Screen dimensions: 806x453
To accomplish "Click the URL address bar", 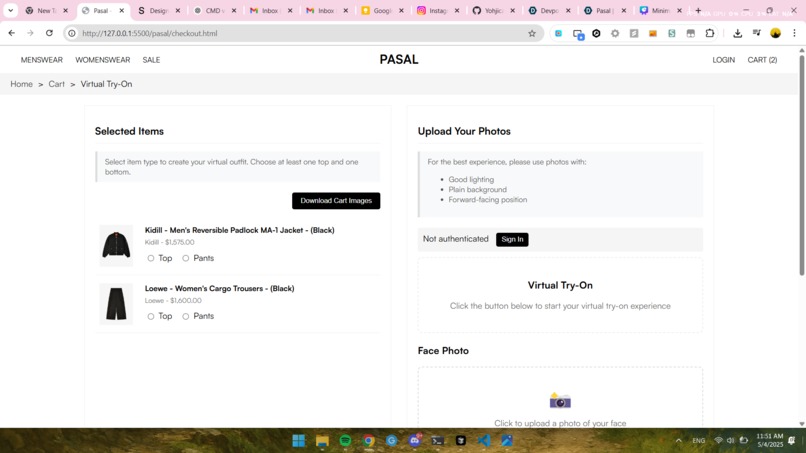I will tap(303, 33).
